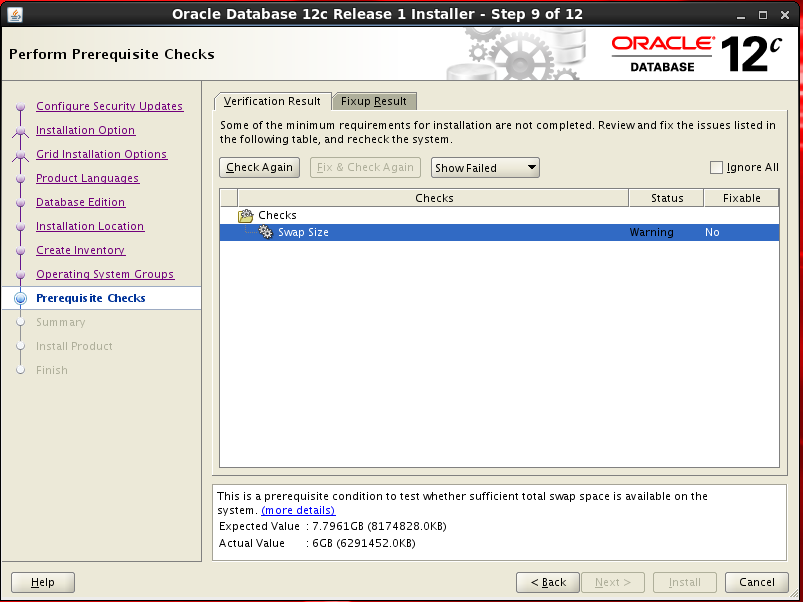Click the Checks folder icon

pyautogui.click(x=246, y=216)
